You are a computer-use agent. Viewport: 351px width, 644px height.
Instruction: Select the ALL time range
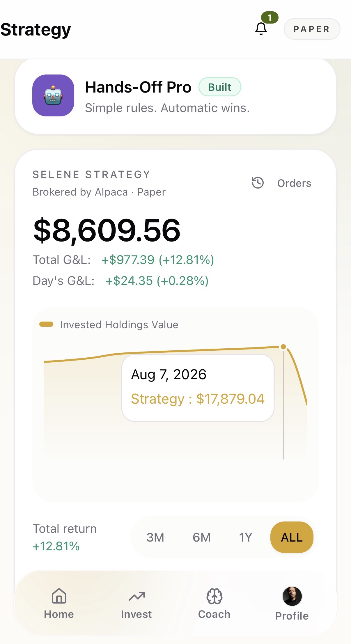(292, 537)
